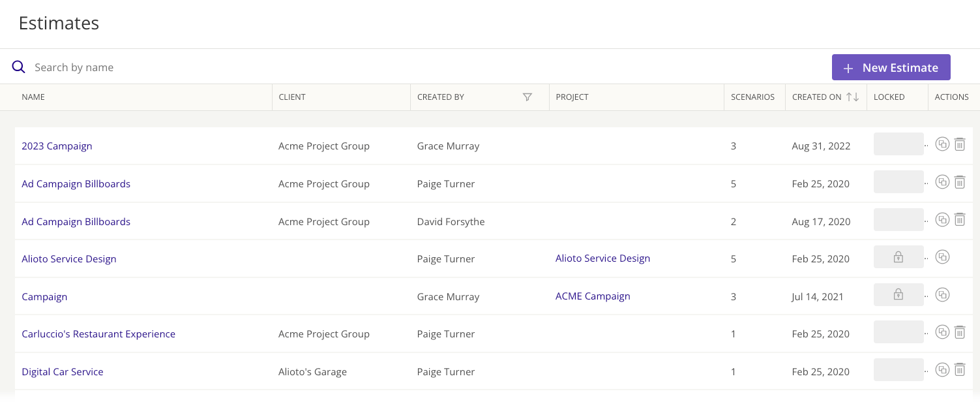The height and width of the screenshot is (402, 980).
Task: Duplicate the Digital Car Service estimate
Action: [942, 370]
